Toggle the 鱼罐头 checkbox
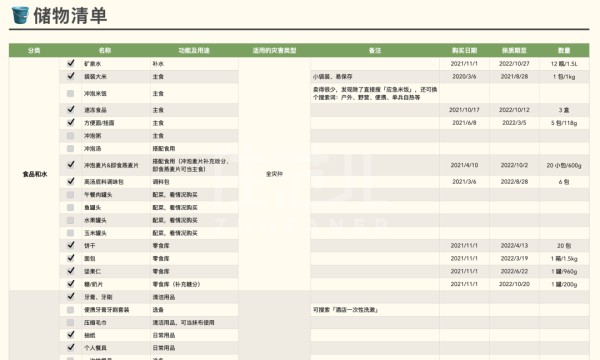The image size is (600, 360). click(70, 207)
